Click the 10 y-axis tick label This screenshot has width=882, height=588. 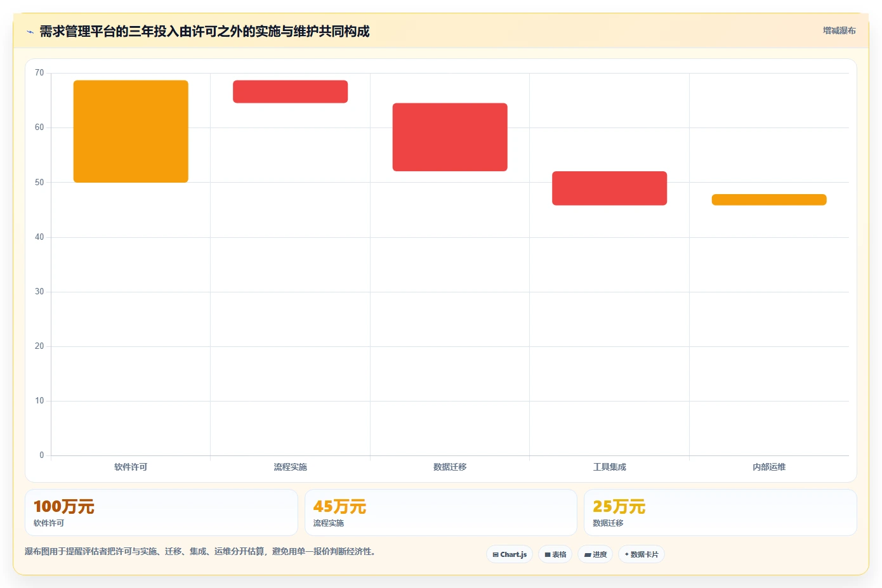click(x=39, y=401)
